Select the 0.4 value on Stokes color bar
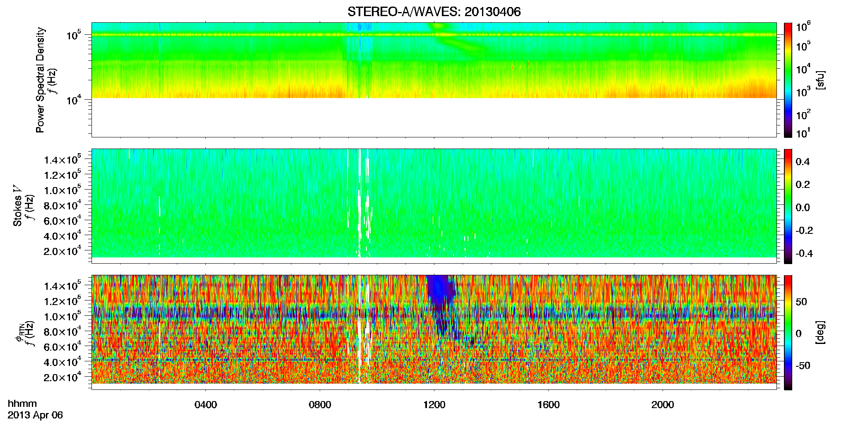868x447 pixels. pyautogui.click(x=803, y=162)
